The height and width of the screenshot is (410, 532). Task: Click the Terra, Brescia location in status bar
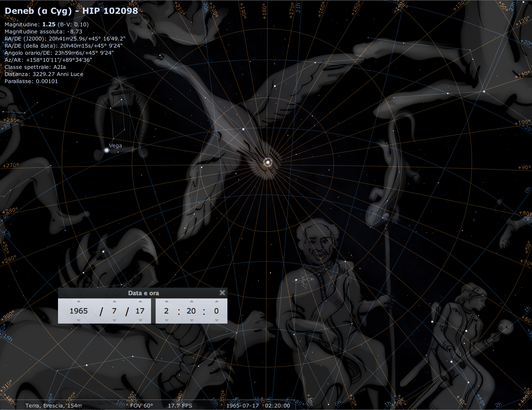[53, 405]
